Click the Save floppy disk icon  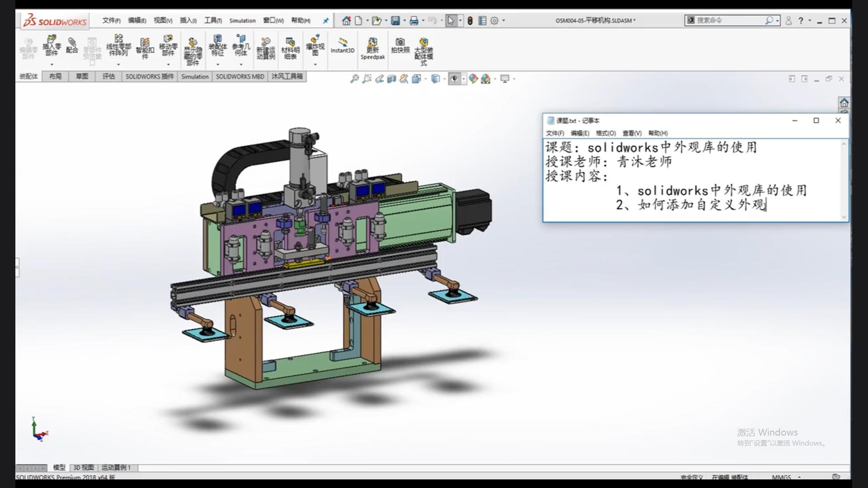pyautogui.click(x=396, y=21)
